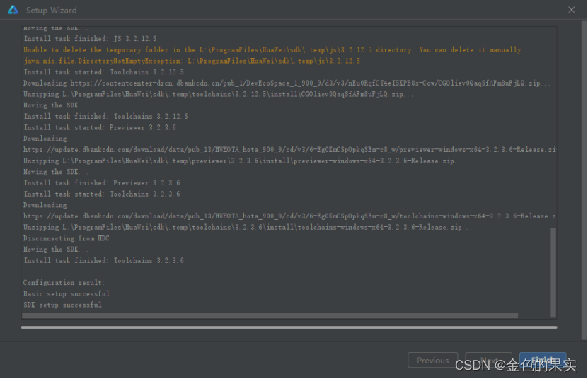Click 'Install task started: Toolchains 3.2.3.6' line

pyautogui.click(x=102, y=194)
